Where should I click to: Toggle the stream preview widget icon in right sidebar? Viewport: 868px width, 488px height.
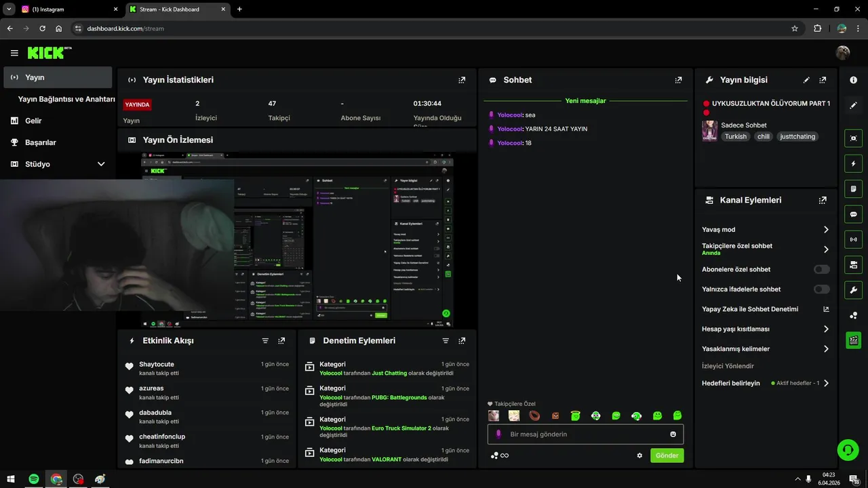(x=854, y=138)
